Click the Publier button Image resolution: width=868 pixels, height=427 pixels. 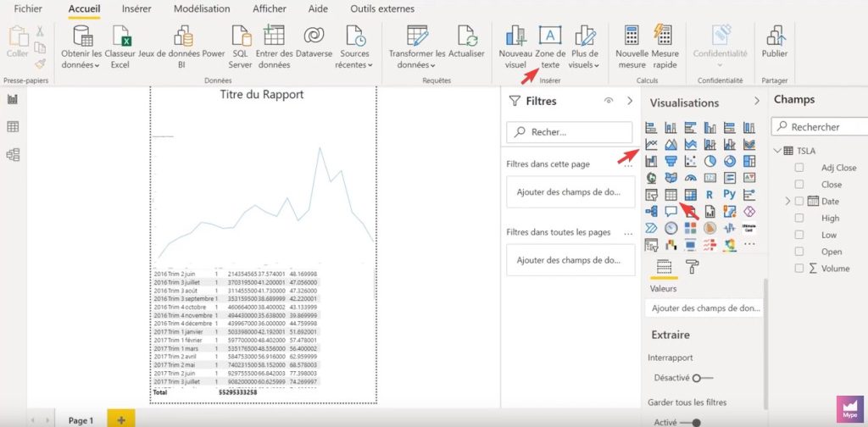[x=775, y=43]
